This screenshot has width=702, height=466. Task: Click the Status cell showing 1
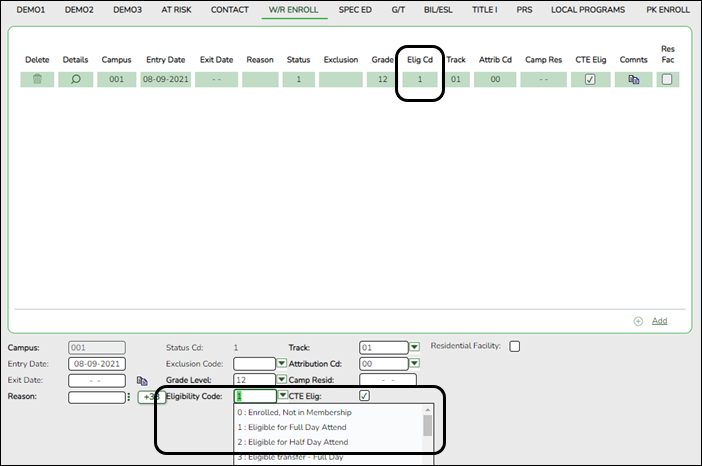coord(299,79)
